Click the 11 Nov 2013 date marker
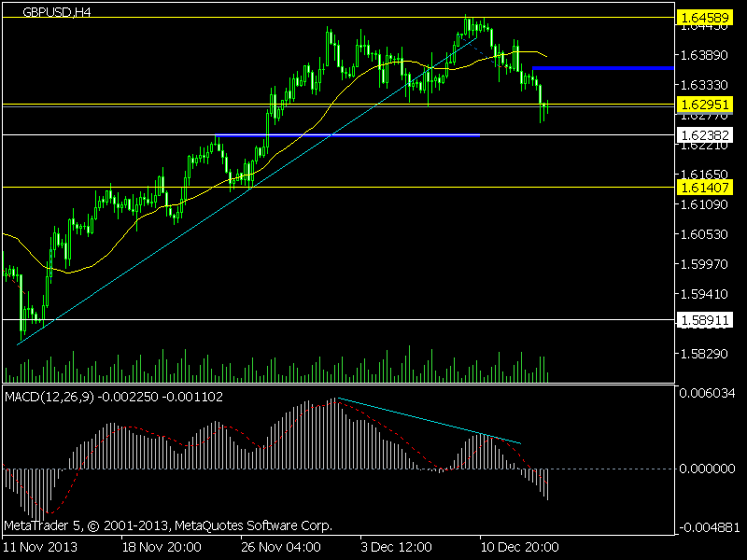The width and height of the screenshot is (747, 560). (40, 547)
